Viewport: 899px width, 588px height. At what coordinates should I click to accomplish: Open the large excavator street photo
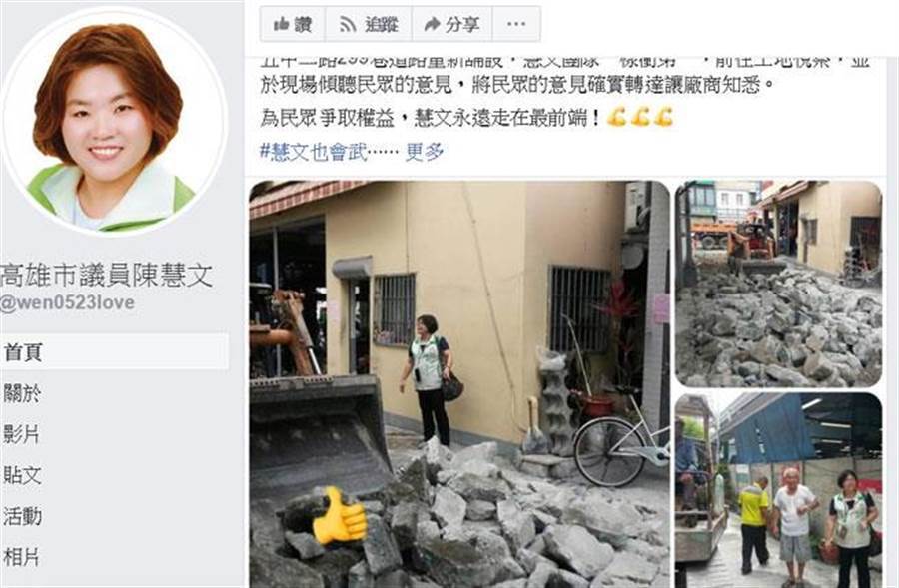[459, 384]
